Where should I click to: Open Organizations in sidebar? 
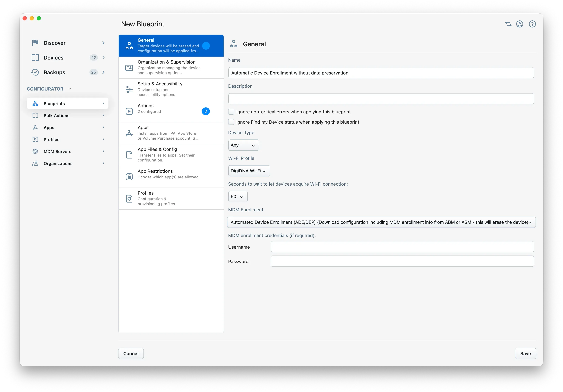coord(67,163)
